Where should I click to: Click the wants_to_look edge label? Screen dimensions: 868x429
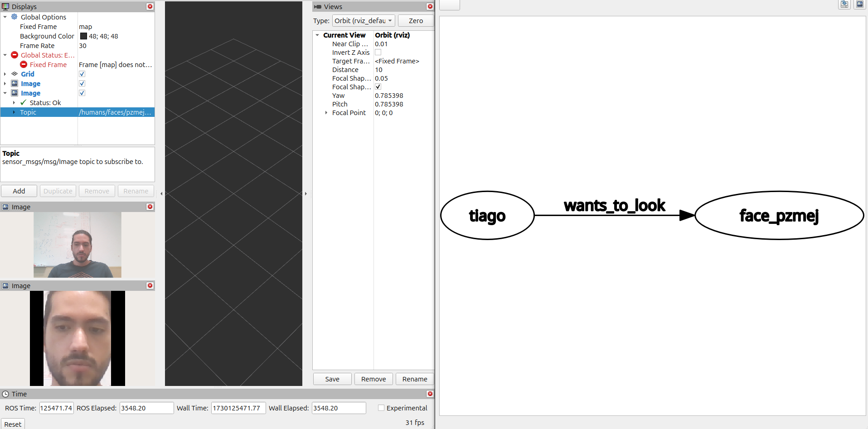[614, 206]
